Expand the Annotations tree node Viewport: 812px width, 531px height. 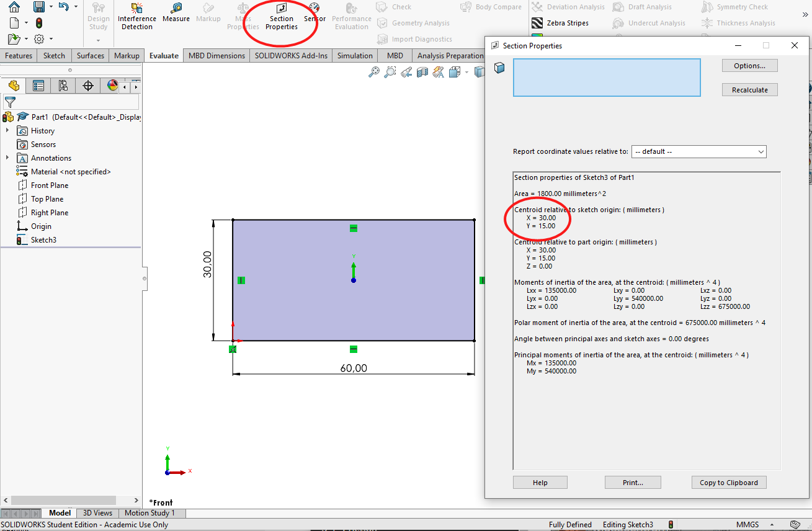pyautogui.click(x=7, y=158)
